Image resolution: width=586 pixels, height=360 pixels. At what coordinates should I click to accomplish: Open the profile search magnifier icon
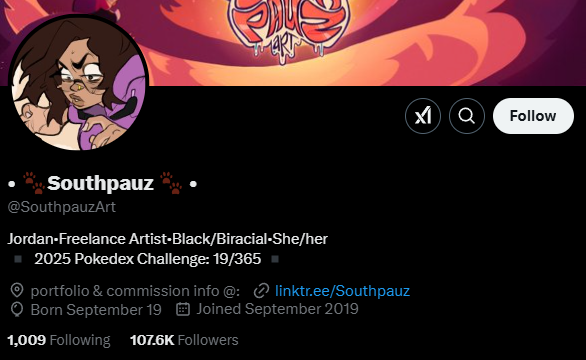tap(467, 116)
